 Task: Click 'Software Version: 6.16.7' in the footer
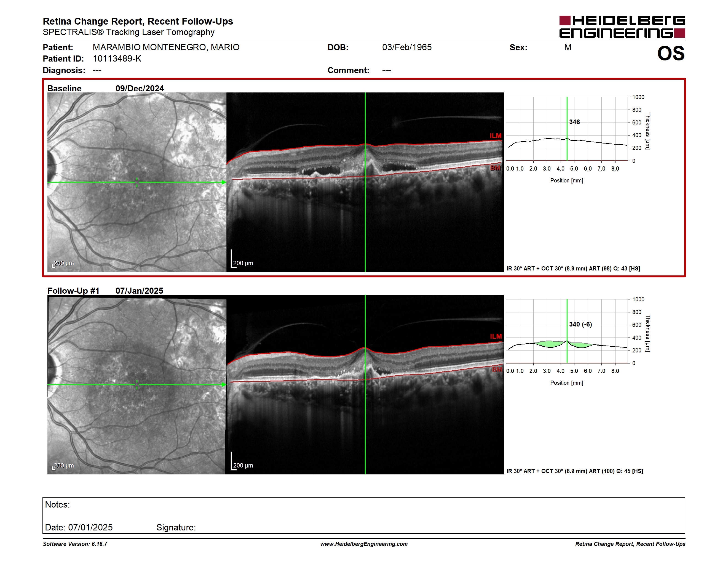(75, 544)
